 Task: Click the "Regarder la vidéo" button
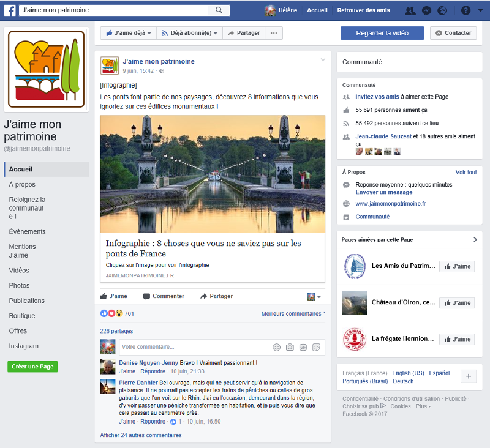click(382, 33)
